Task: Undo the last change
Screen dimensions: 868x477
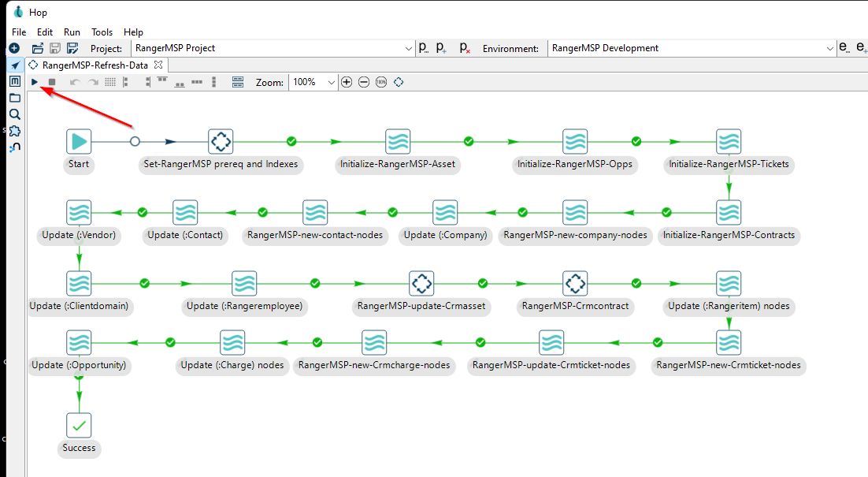Action: tap(75, 82)
